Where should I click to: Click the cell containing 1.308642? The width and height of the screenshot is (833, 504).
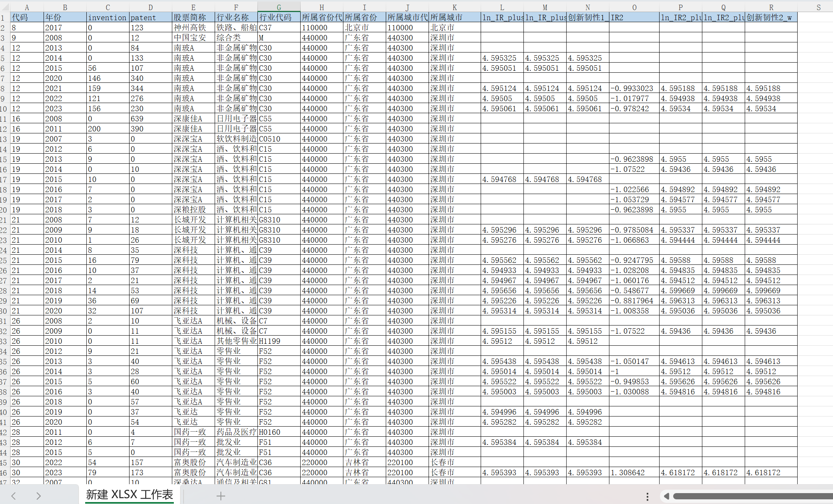click(x=634, y=472)
